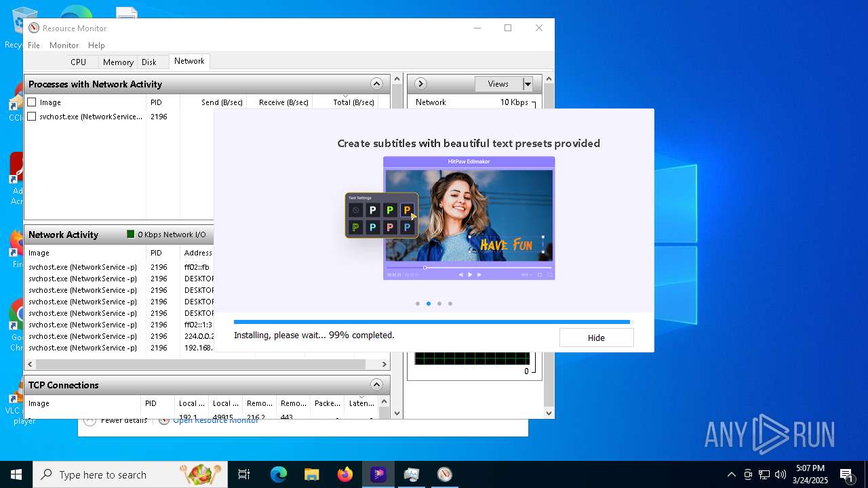Switch to Resource Monitor taskbar icon
The height and width of the screenshot is (488, 868).
tap(444, 474)
